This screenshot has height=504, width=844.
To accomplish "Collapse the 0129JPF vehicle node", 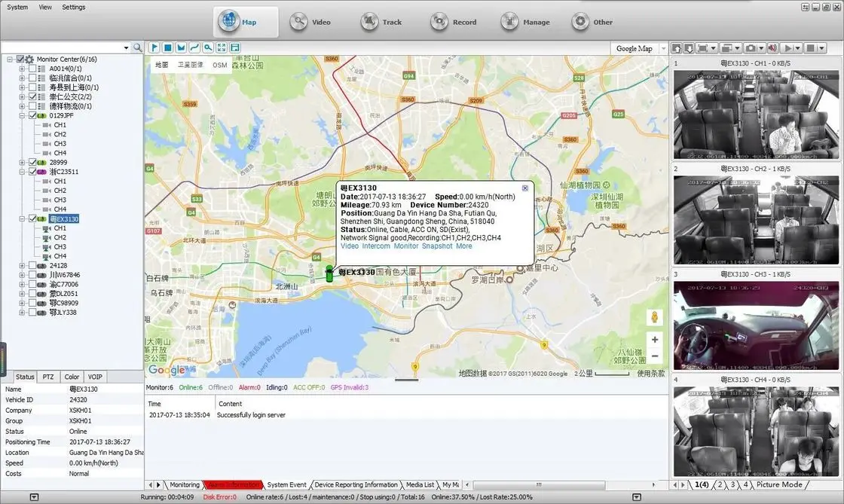I will [22, 116].
